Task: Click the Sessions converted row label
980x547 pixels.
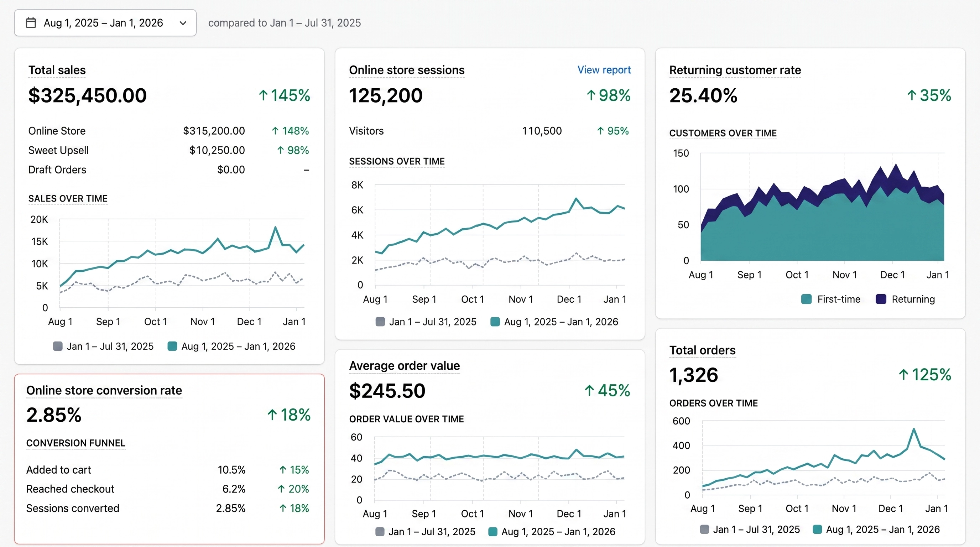Action: pyautogui.click(x=73, y=508)
